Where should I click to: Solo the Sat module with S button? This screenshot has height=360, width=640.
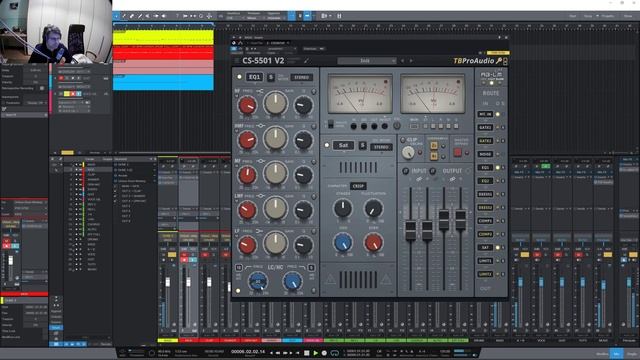(362, 145)
